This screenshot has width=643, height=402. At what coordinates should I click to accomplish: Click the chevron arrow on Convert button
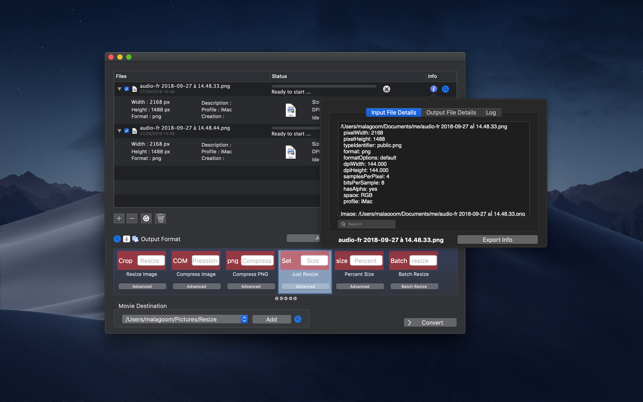409,322
